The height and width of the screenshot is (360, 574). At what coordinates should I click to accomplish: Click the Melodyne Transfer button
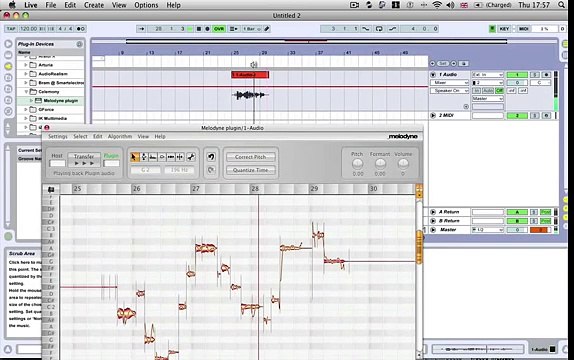pos(84,160)
